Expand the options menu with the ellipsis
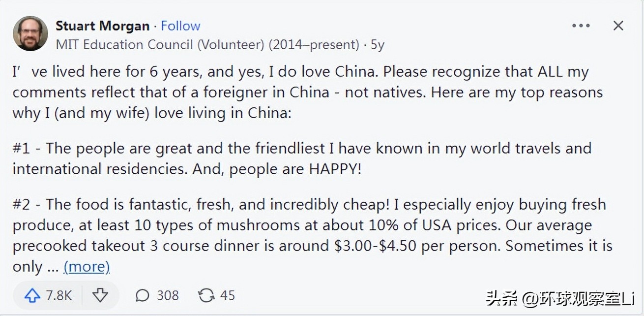The height and width of the screenshot is (316, 644). coord(582,25)
